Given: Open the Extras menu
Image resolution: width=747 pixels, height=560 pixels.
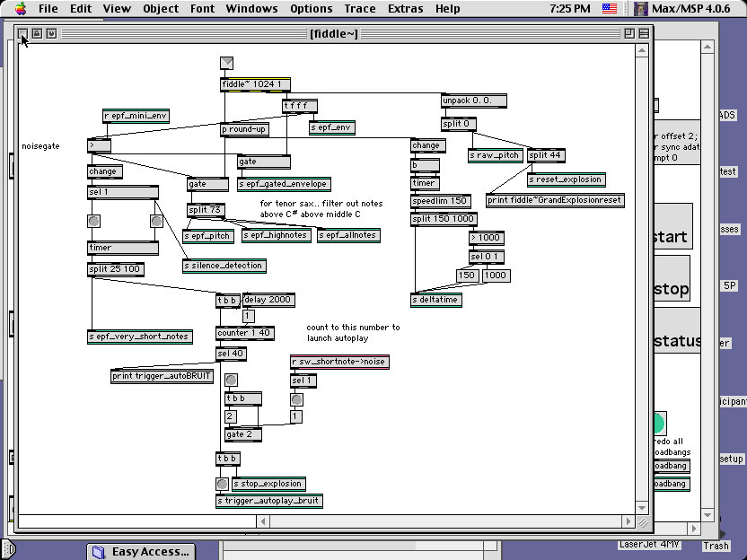Looking at the screenshot, I should point(405,8).
